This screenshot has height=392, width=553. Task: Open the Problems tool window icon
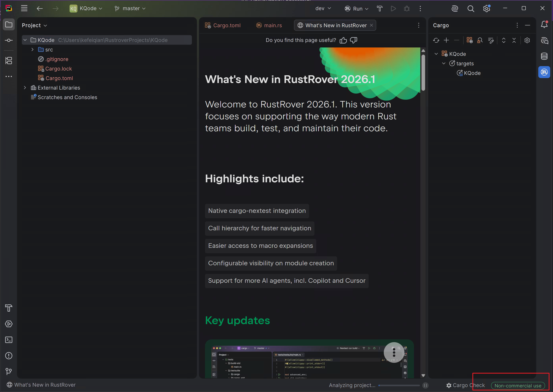pyautogui.click(x=9, y=355)
